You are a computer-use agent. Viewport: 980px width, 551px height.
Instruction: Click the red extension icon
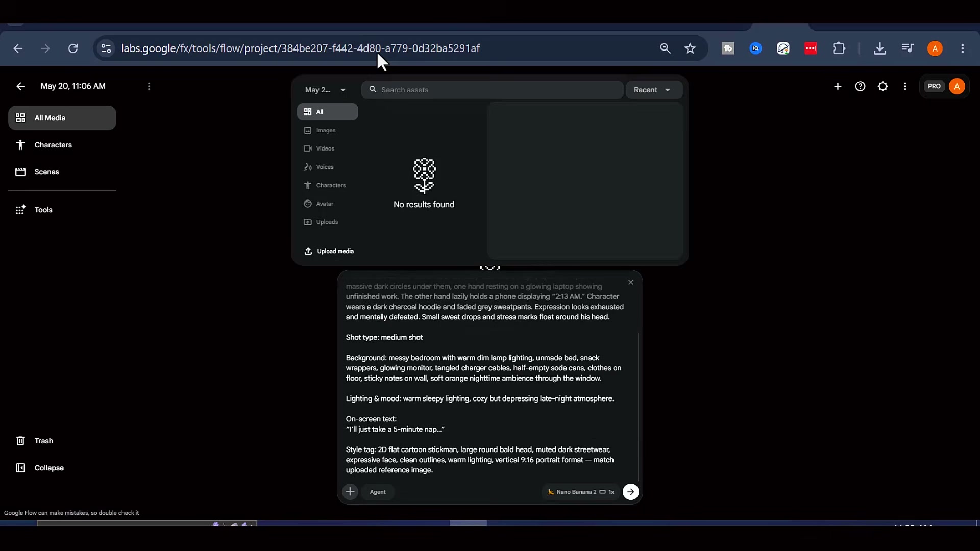tap(811, 48)
